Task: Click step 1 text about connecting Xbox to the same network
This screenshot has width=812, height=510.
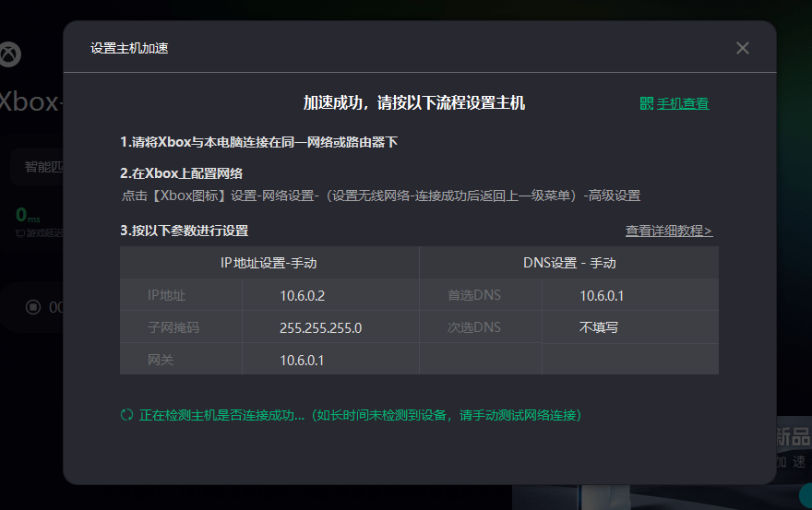Action: coord(259,142)
